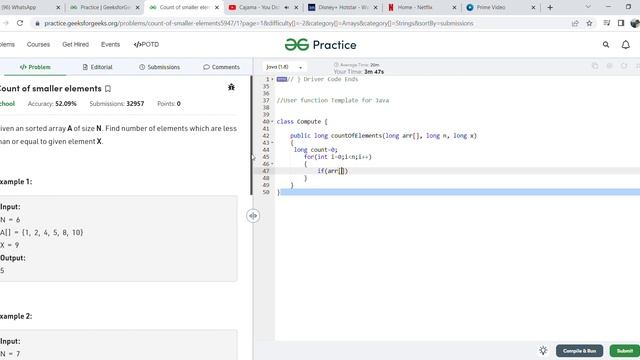This screenshot has width=640, height=360.
Task: Collapse code fold arrow at line 46
Action: (x=272, y=164)
